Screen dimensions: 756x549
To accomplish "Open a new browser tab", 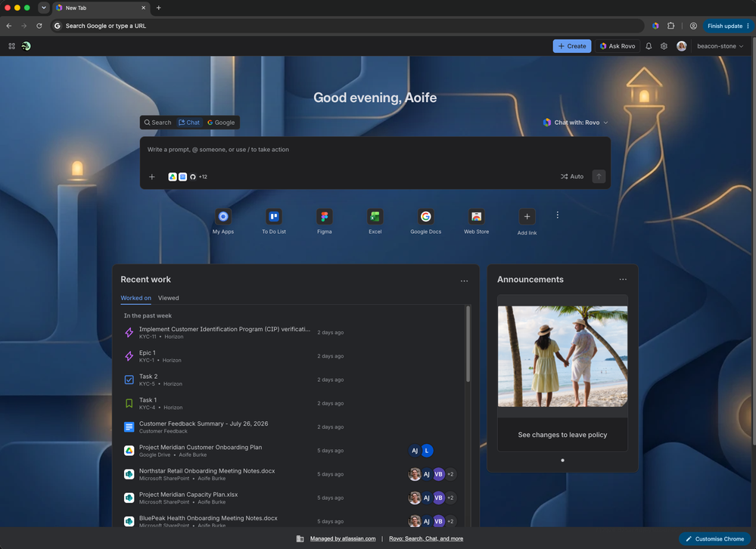I will [x=159, y=8].
